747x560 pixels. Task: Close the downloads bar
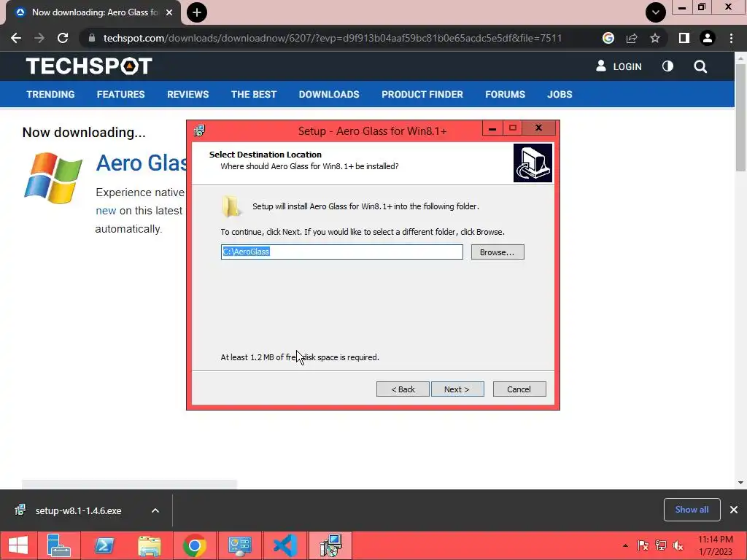734,510
